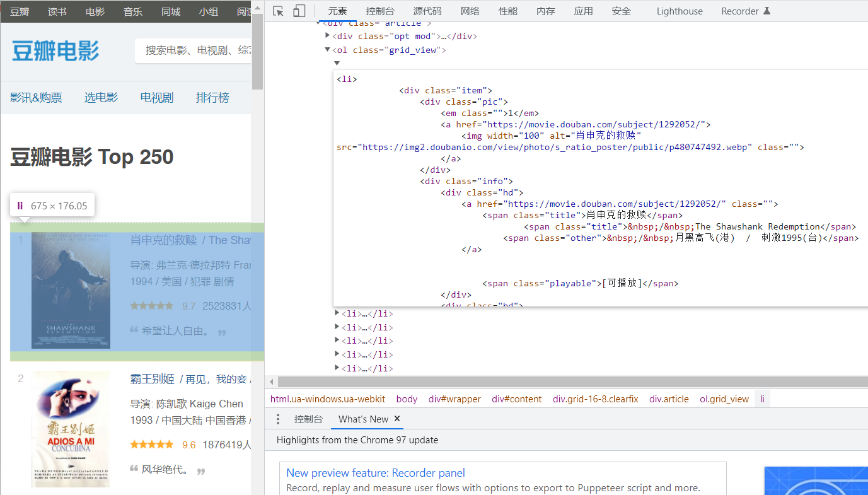The width and height of the screenshot is (868, 495).
Task: Open 读书 in the top navigation
Action: [x=57, y=11]
